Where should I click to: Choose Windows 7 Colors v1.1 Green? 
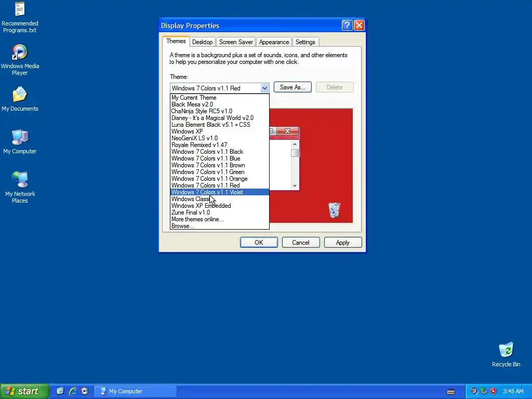pyautogui.click(x=220, y=172)
